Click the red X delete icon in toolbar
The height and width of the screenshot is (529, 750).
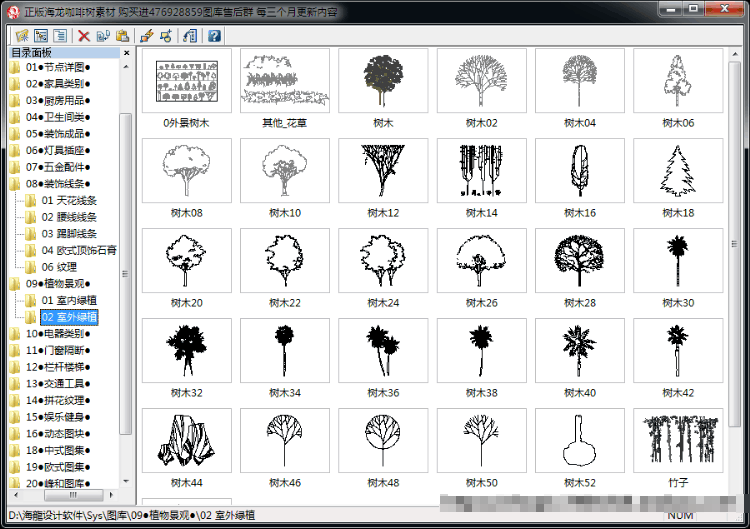tap(84, 36)
